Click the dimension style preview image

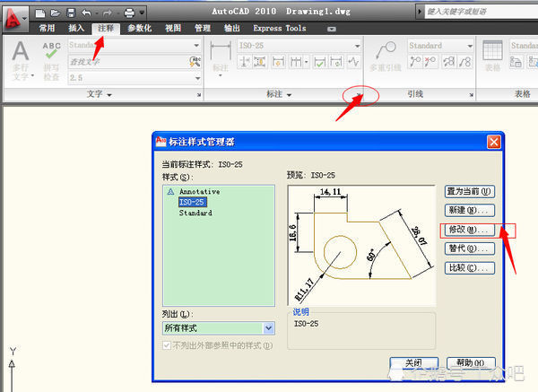[x=361, y=246]
